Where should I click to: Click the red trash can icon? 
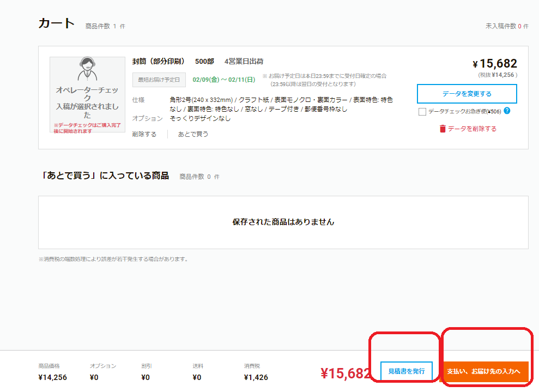coord(443,129)
